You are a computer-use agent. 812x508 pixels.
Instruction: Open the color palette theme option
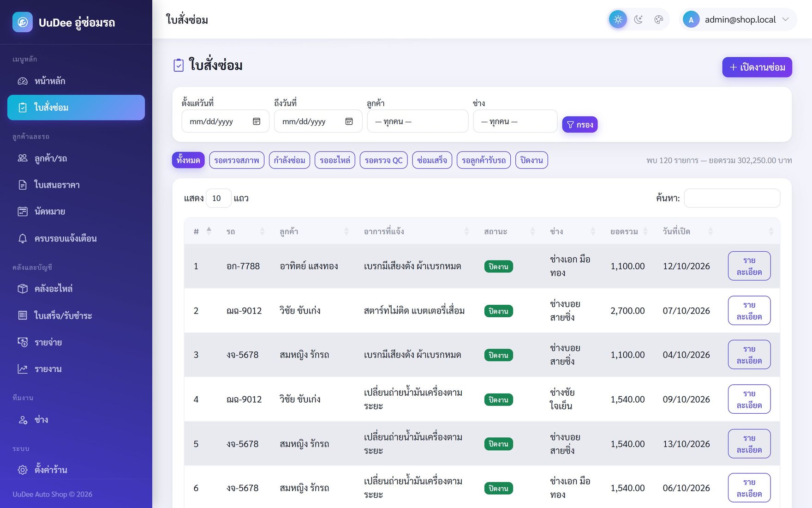point(658,19)
